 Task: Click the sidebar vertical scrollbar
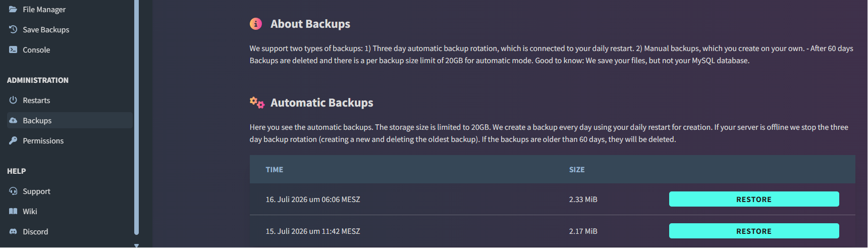pos(136,117)
